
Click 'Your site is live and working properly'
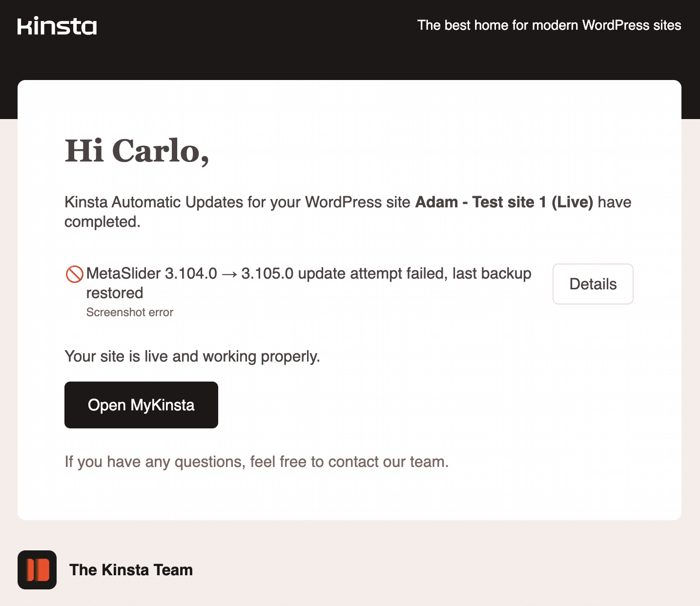(x=192, y=357)
